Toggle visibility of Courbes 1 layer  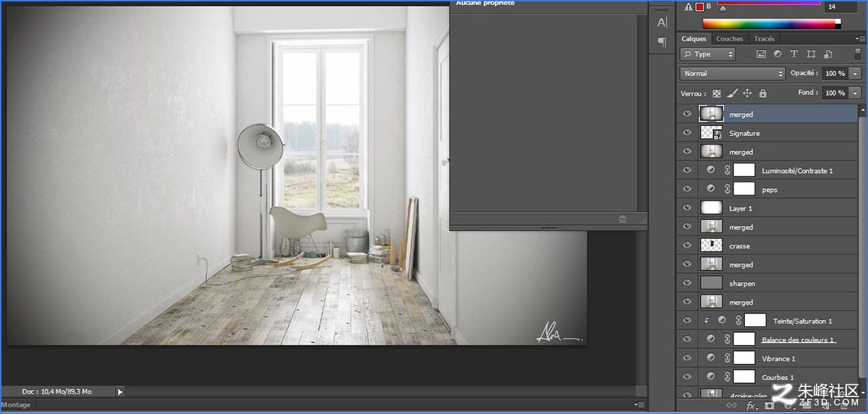[687, 378]
